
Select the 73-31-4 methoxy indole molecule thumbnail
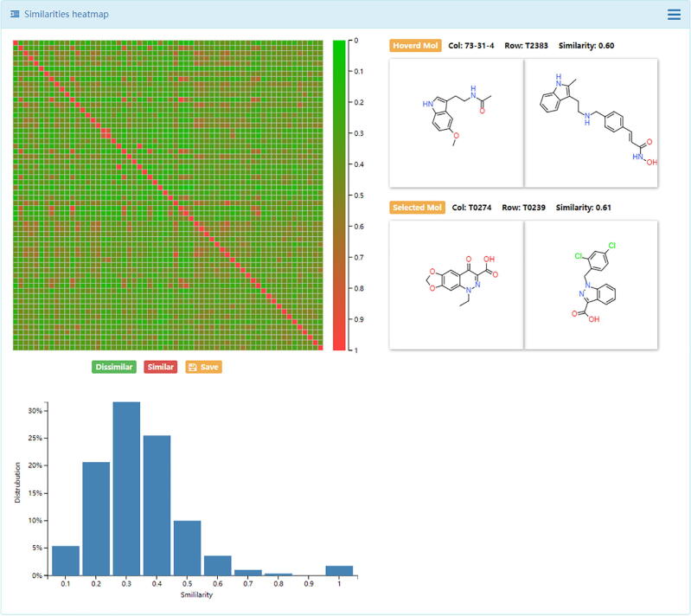(456, 123)
